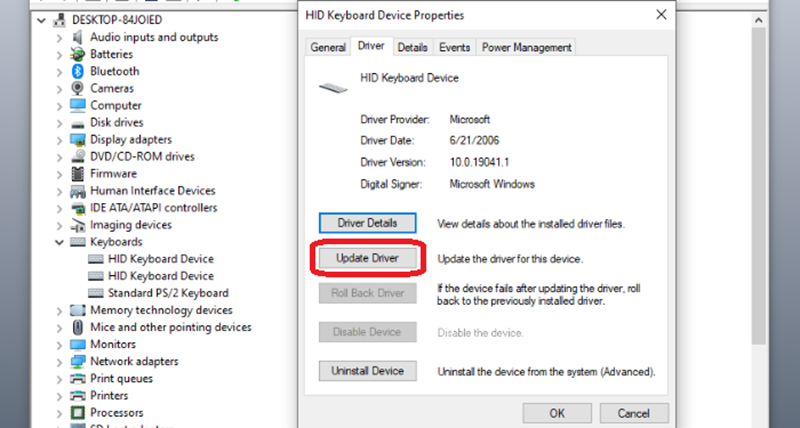The height and width of the screenshot is (428, 800).
Task: Click the Bluetooth device category icon
Action: point(77,71)
